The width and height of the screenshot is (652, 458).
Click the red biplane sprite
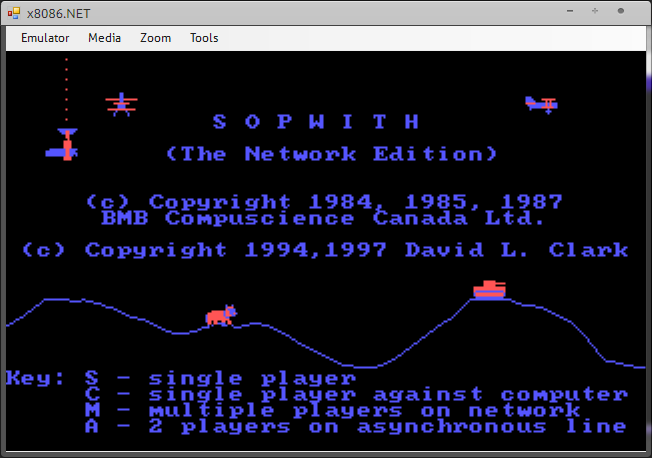[x=121, y=104]
